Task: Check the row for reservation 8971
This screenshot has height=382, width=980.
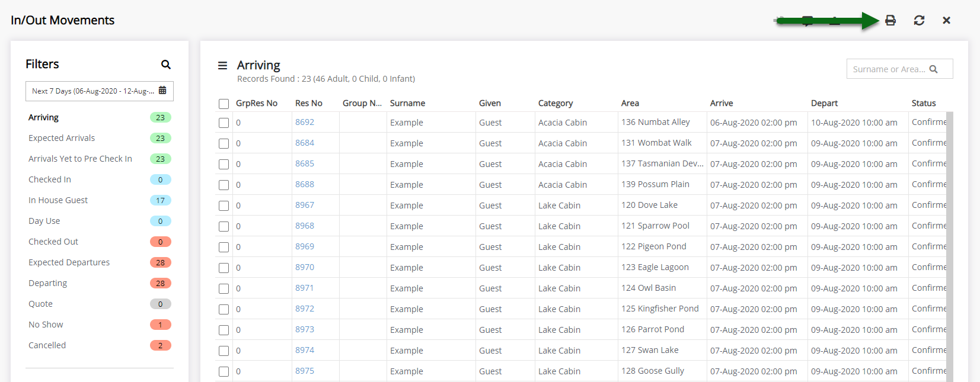Action: click(224, 288)
